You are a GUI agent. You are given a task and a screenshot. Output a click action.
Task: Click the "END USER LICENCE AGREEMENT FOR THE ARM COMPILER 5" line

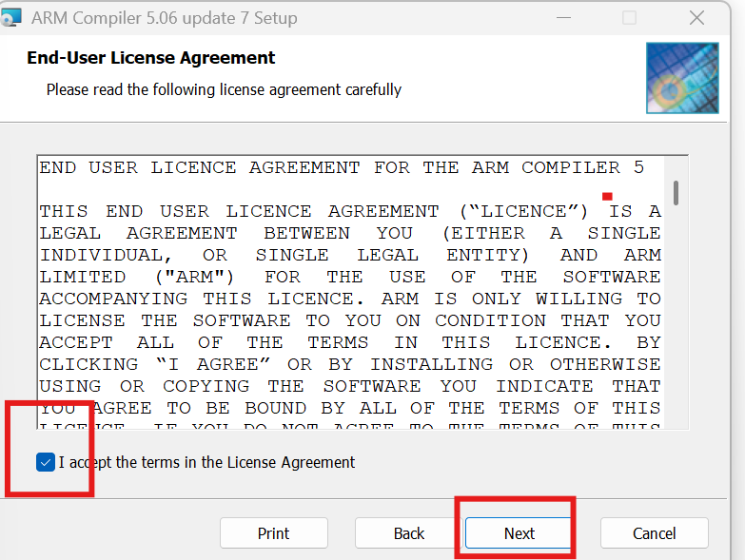click(x=342, y=167)
